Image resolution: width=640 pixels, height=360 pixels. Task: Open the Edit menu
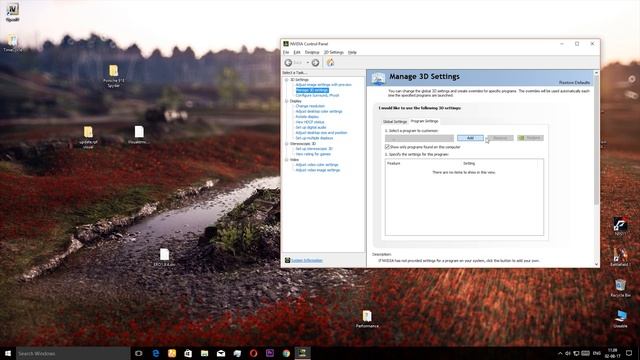[297, 52]
